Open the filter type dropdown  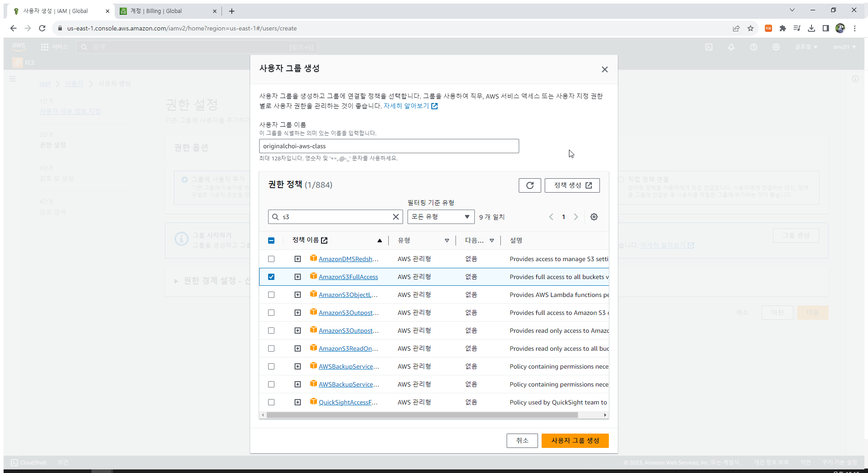[441, 217]
